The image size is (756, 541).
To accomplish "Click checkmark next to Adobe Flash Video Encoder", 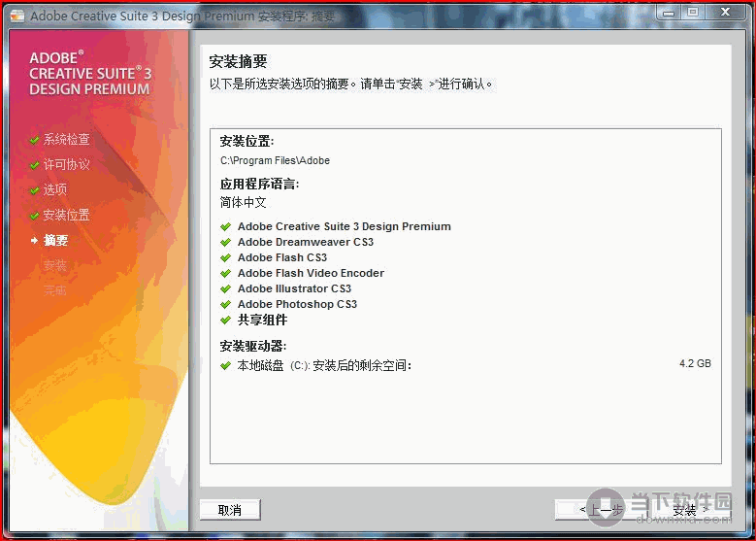I will point(226,273).
